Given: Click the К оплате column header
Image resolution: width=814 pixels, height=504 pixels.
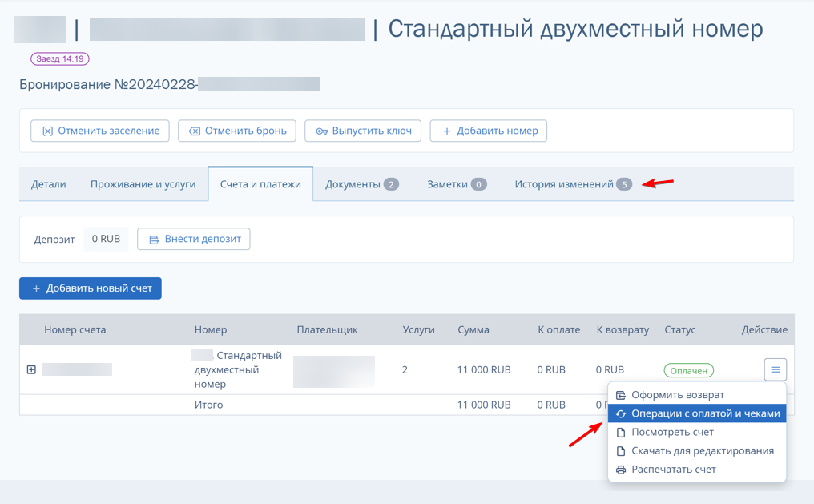Looking at the screenshot, I should tap(558, 329).
